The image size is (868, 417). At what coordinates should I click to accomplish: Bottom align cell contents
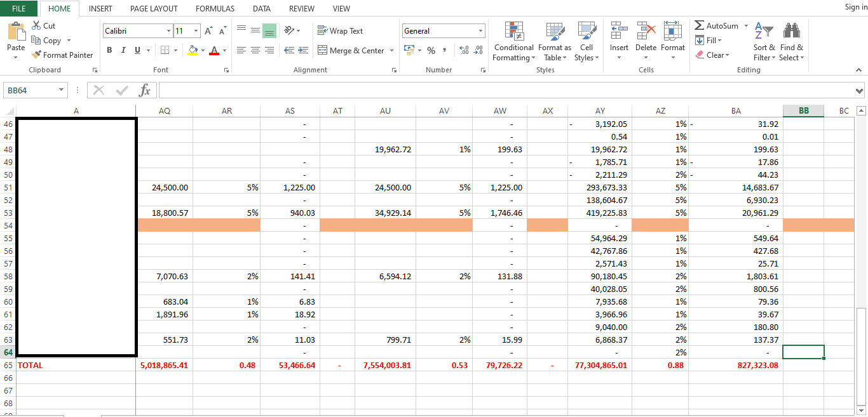[269, 30]
